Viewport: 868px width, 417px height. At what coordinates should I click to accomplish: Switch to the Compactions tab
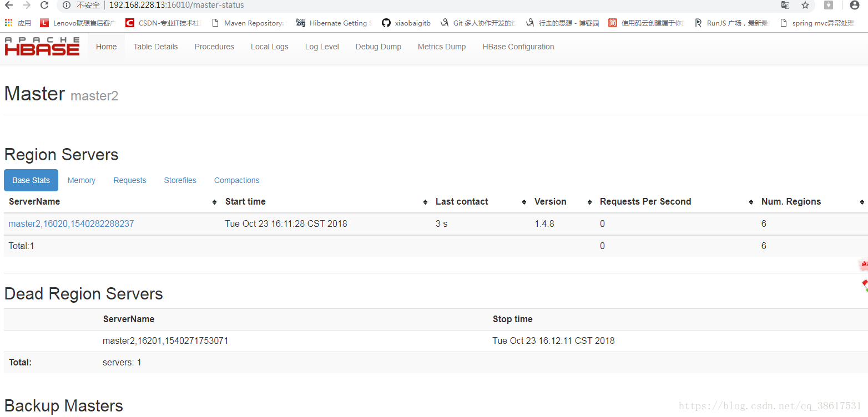click(x=237, y=180)
